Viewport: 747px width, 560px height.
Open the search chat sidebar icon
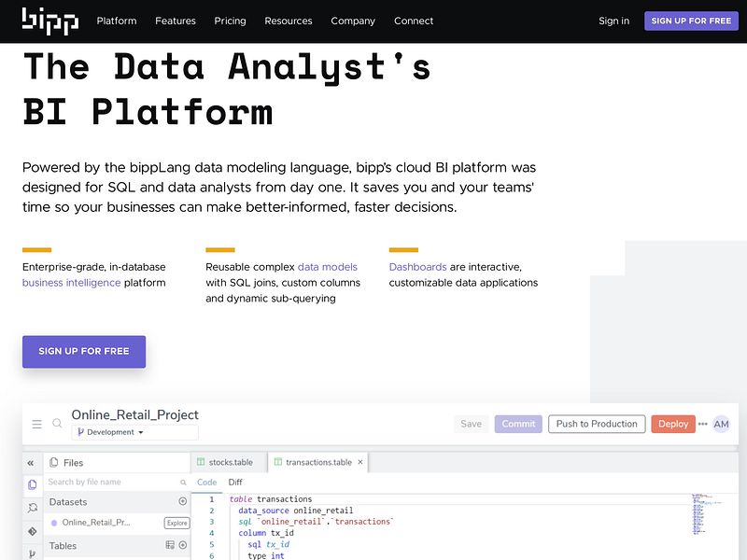(x=33, y=508)
